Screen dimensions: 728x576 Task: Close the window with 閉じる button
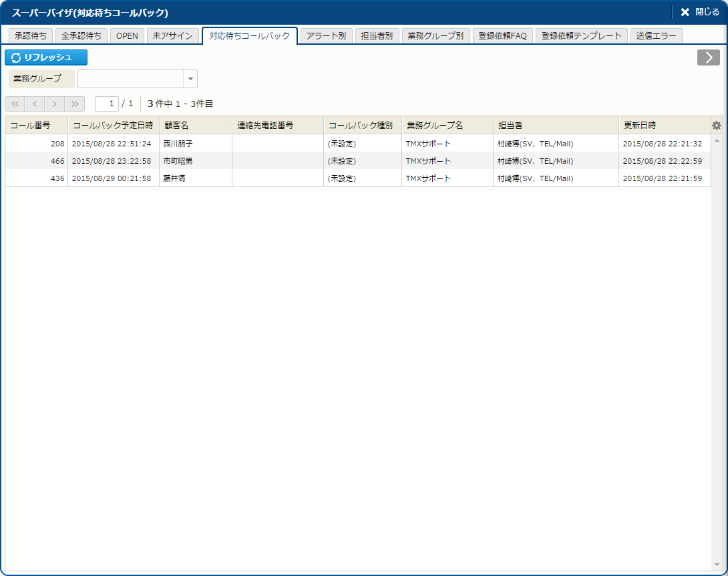tap(700, 12)
